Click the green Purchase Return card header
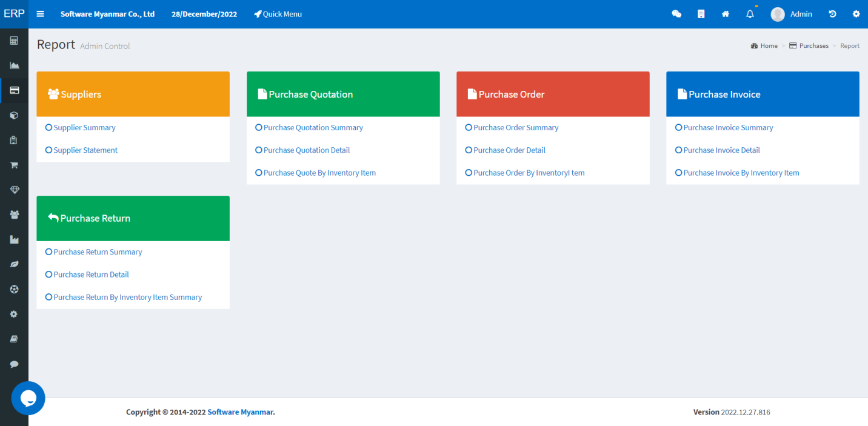The width and height of the screenshot is (868, 426). (x=133, y=218)
